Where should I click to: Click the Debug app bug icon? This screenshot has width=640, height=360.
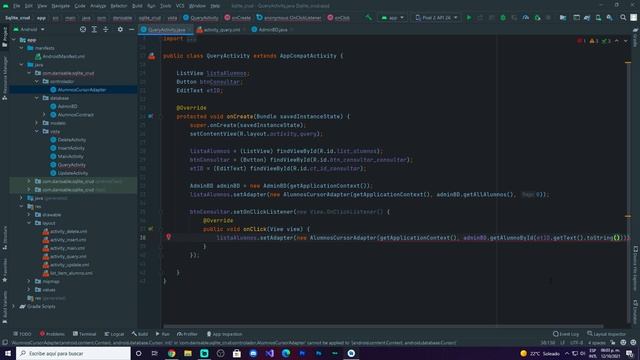[x=503, y=18]
